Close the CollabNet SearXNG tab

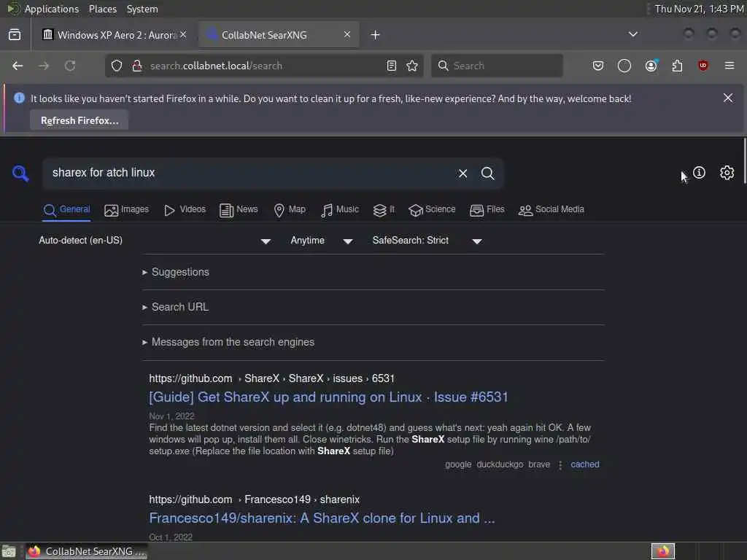point(347,34)
